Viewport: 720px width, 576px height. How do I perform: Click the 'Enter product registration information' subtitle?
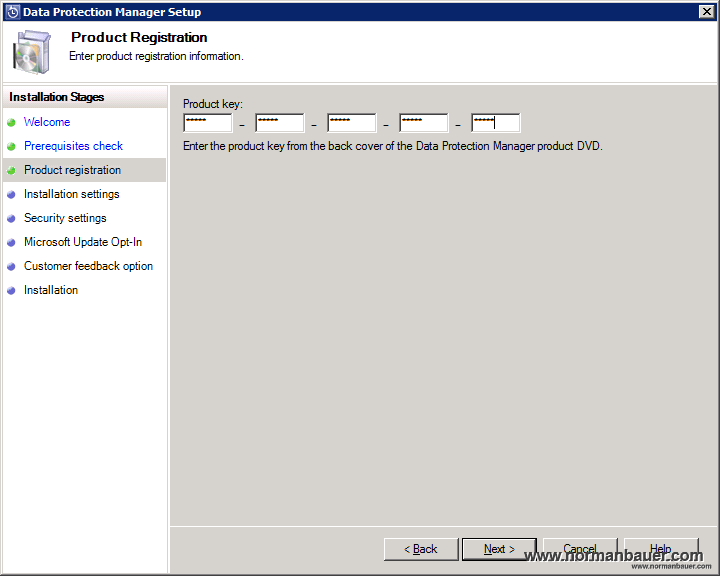[156, 56]
